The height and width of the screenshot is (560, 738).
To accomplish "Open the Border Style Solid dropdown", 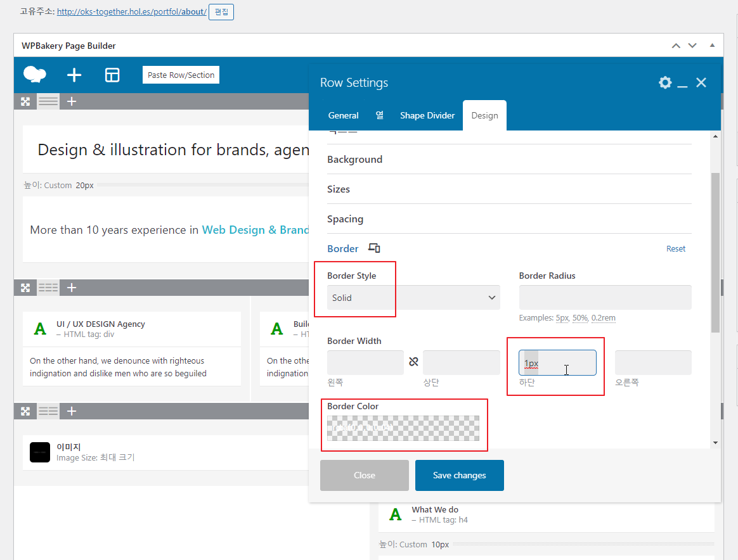I will [413, 298].
